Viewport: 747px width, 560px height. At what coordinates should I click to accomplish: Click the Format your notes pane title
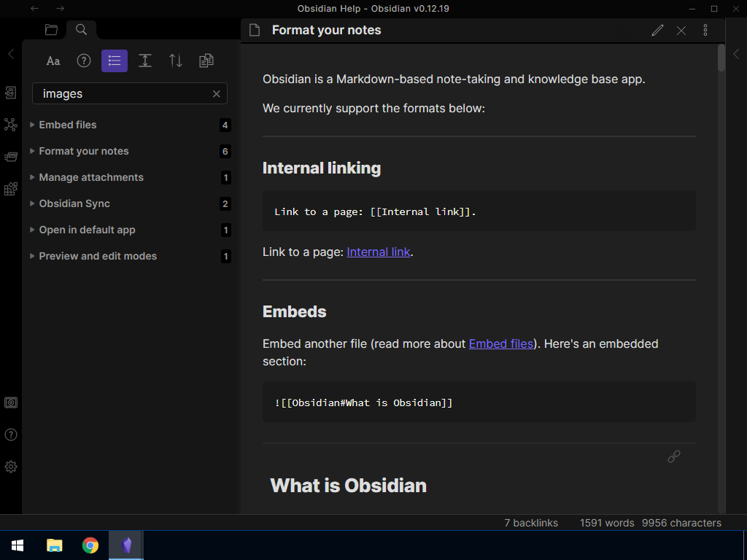[326, 30]
